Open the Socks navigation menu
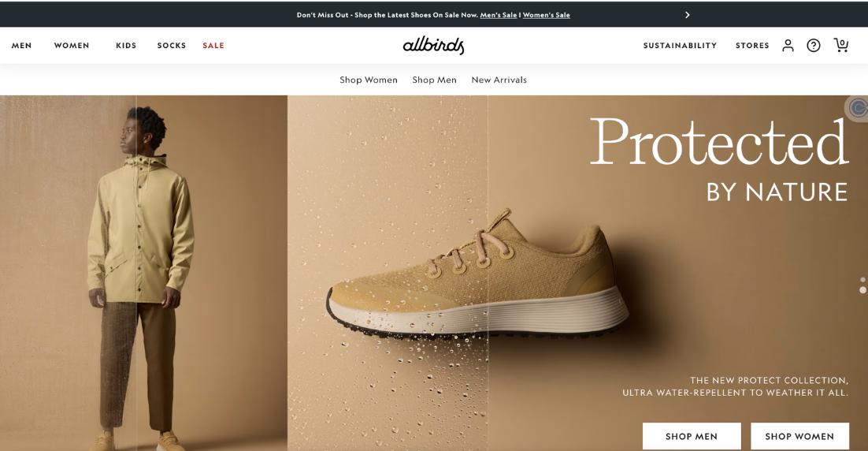This screenshot has width=868, height=451. [x=172, y=46]
